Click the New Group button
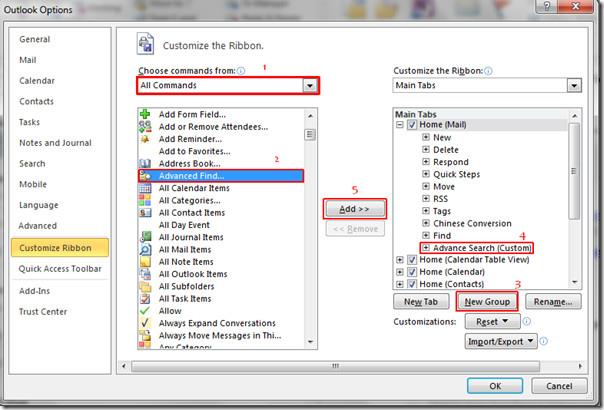 (487, 302)
